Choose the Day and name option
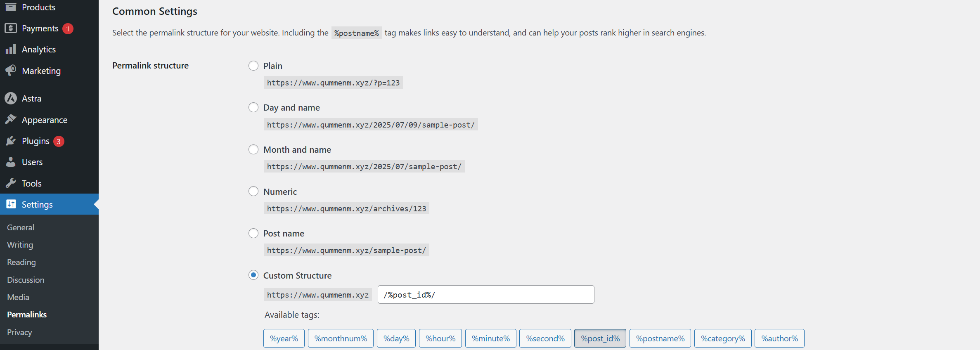Image resolution: width=980 pixels, height=350 pixels. (253, 107)
